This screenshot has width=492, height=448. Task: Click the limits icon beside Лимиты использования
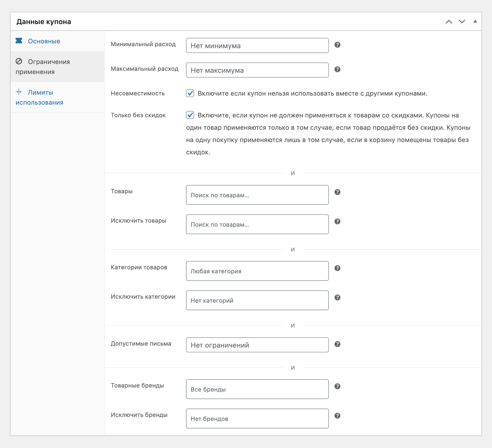[19, 92]
